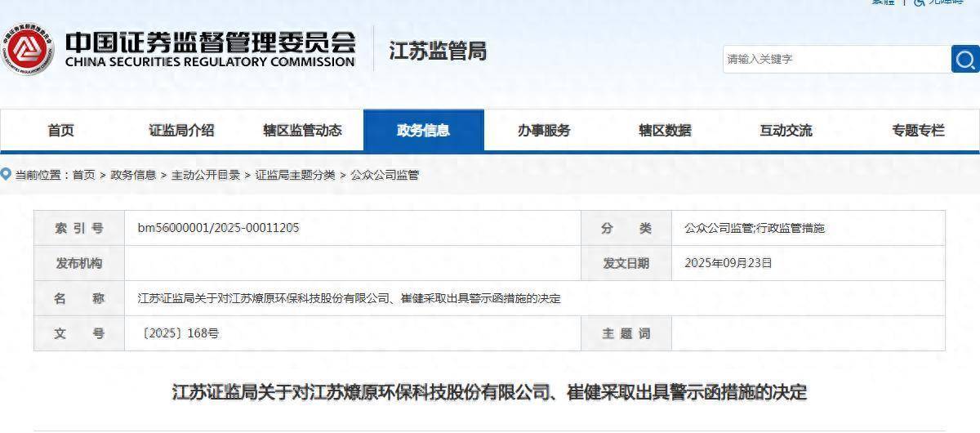This screenshot has height=433, width=980.
Task: Click the 发文日期 label cell
Action: tap(626, 263)
